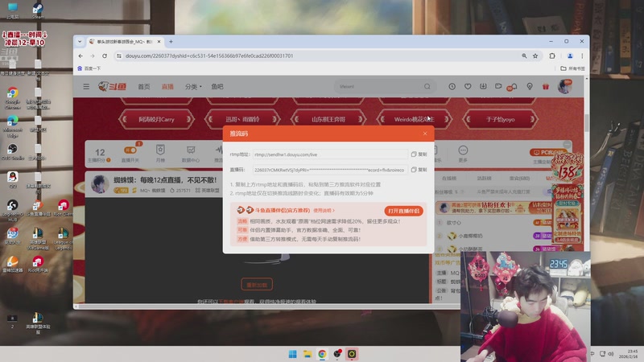Go back in the browser

(x=80, y=56)
